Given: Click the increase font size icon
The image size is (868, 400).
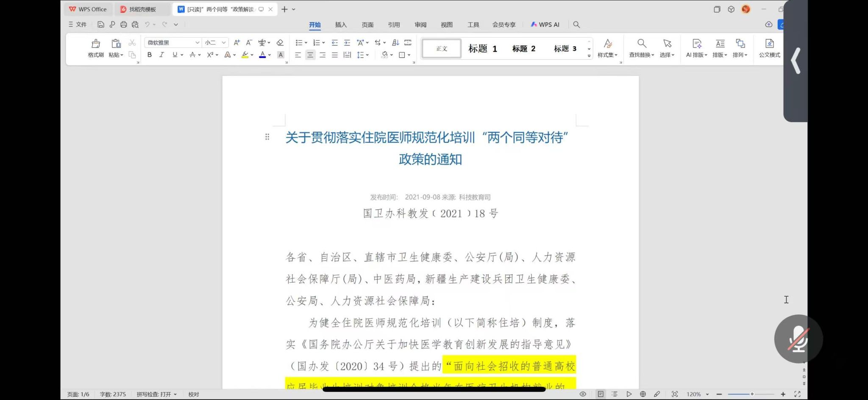Looking at the screenshot, I should [x=236, y=43].
